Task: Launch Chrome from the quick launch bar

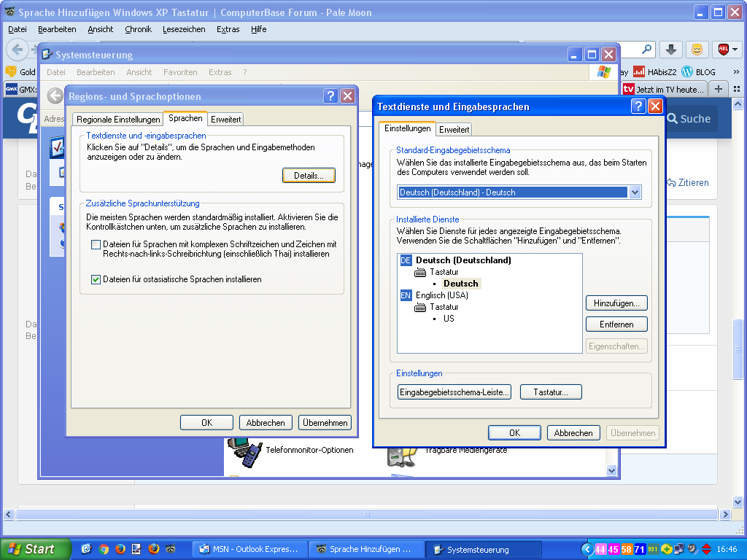Action: [x=104, y=549]
